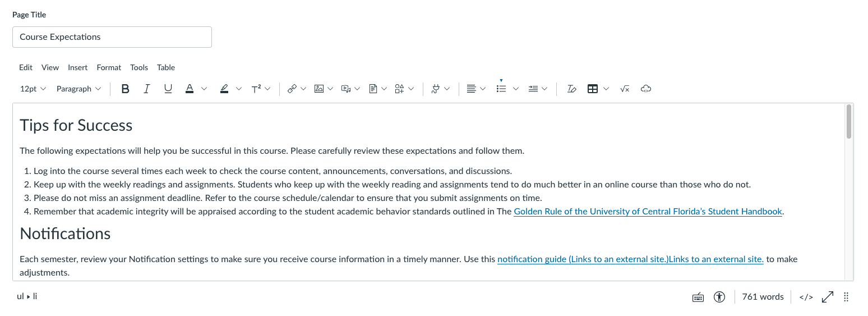The image size is (868, 316).
Task: Open the equation editor icon
Action: pos(625,89)
